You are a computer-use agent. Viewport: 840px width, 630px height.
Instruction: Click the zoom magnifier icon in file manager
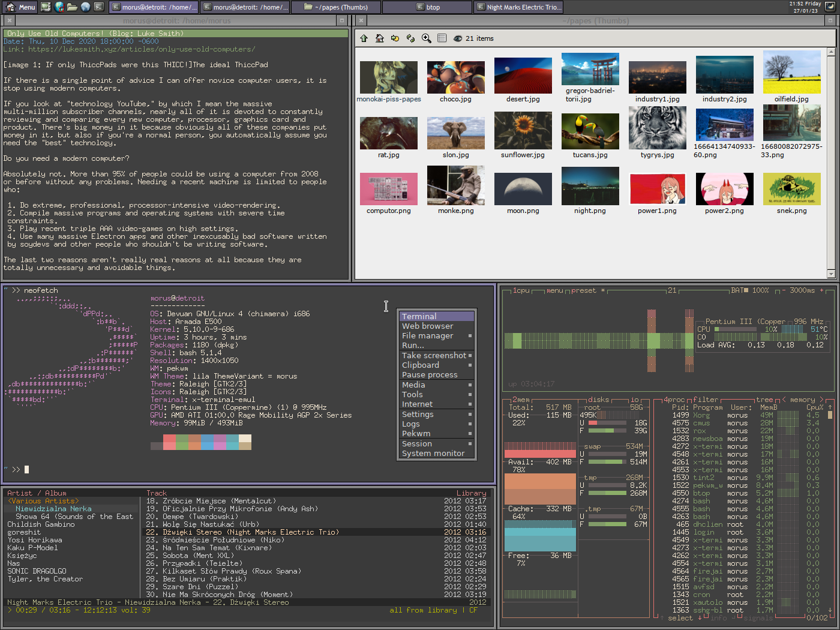[427, 38]
